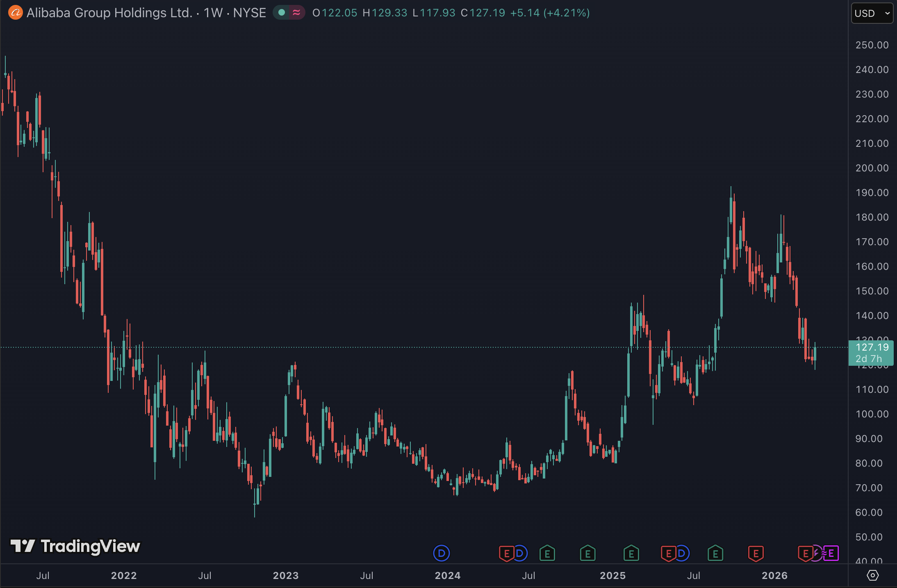Click the 100.00 price axis label

[x=872, y=414]
